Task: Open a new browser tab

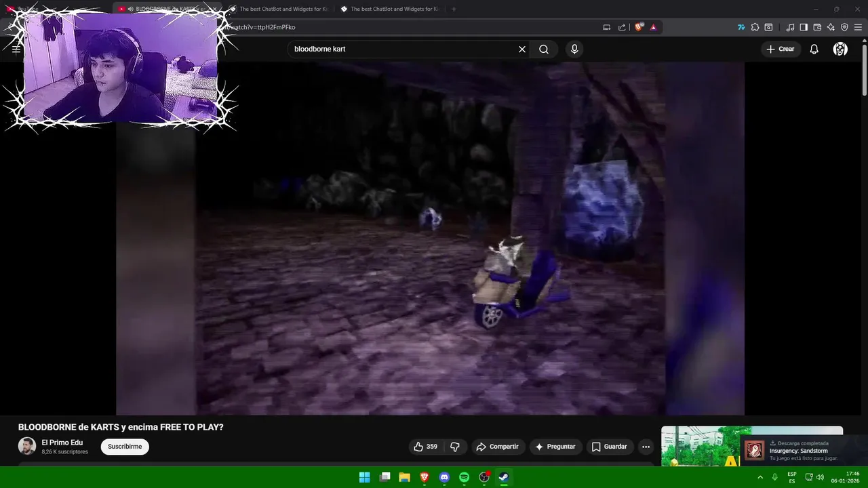Action: [x=454, y=9]
